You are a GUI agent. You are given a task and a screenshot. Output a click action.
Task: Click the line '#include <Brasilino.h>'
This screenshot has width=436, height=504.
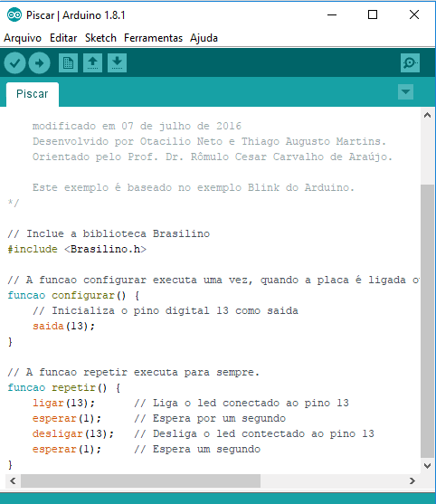click(x=77, y=250)
